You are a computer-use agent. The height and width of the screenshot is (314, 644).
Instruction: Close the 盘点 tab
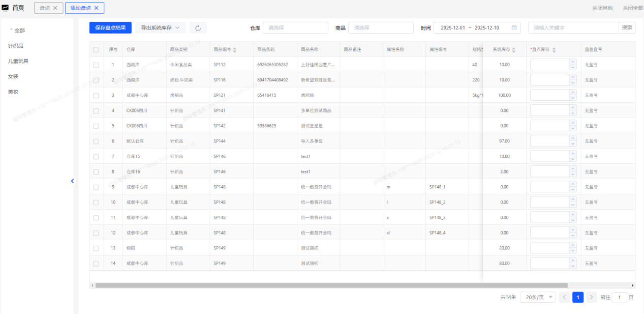55,8
